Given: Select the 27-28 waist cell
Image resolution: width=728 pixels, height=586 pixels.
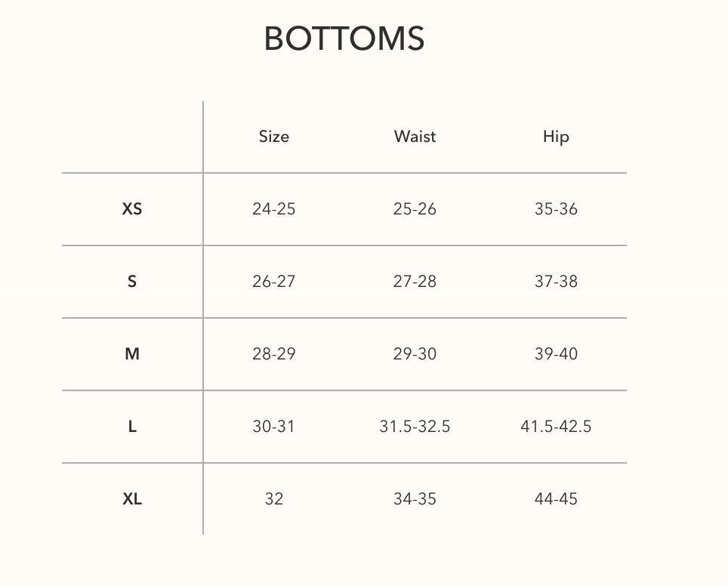Looking at the screenshot, I should point(415,282).
